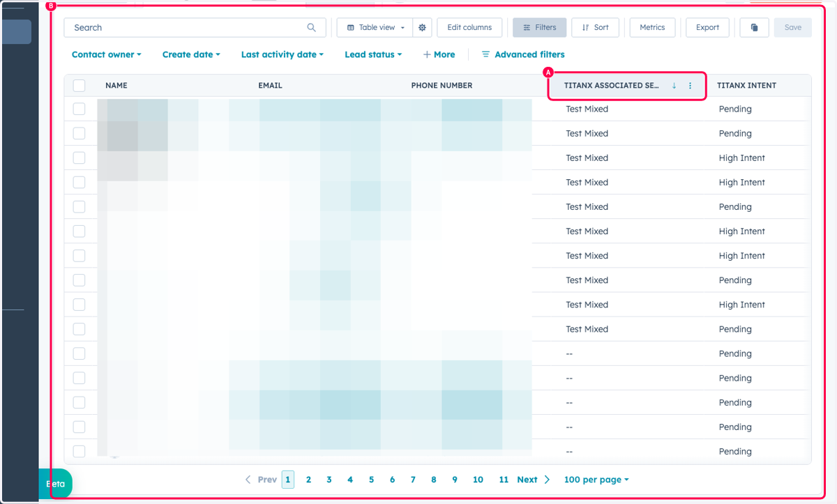This screenshot has width=837, height=504.
Task: Open the Sort options
Action: pyautogui.click(x=595, y=27)
